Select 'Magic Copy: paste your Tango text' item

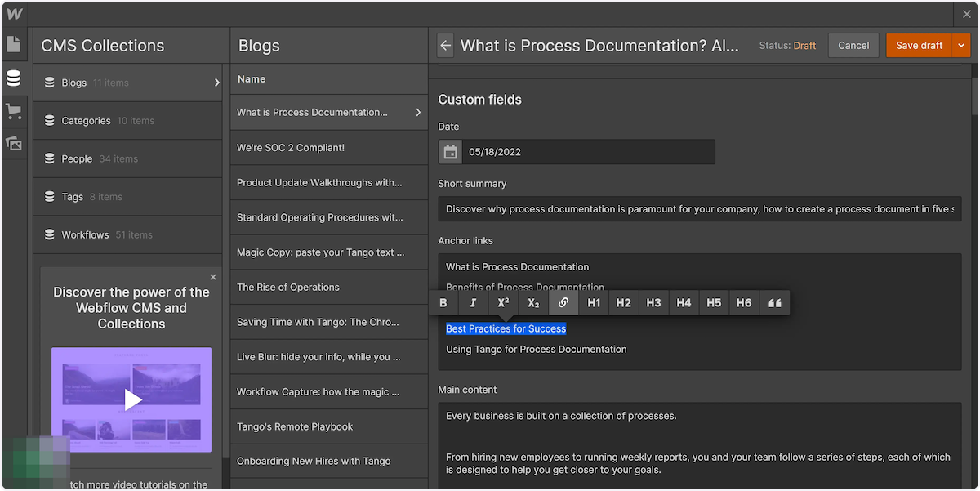click(329, 252)
